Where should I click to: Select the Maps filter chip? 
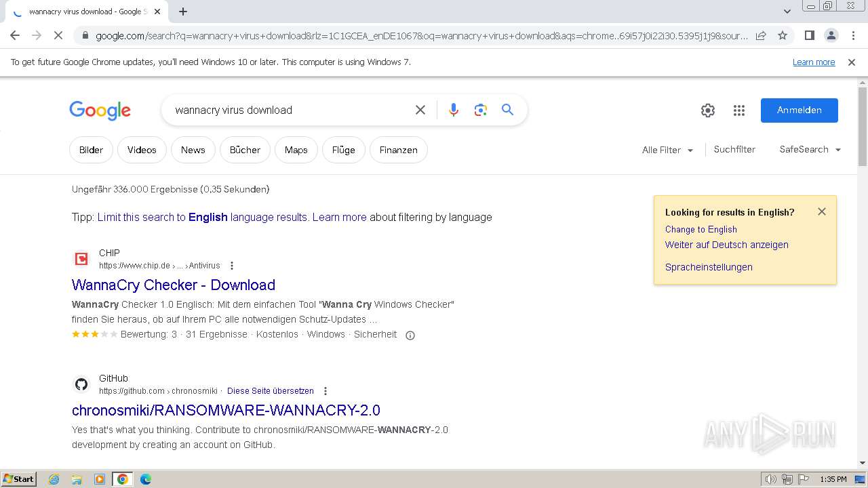click(x=296, y=150)
